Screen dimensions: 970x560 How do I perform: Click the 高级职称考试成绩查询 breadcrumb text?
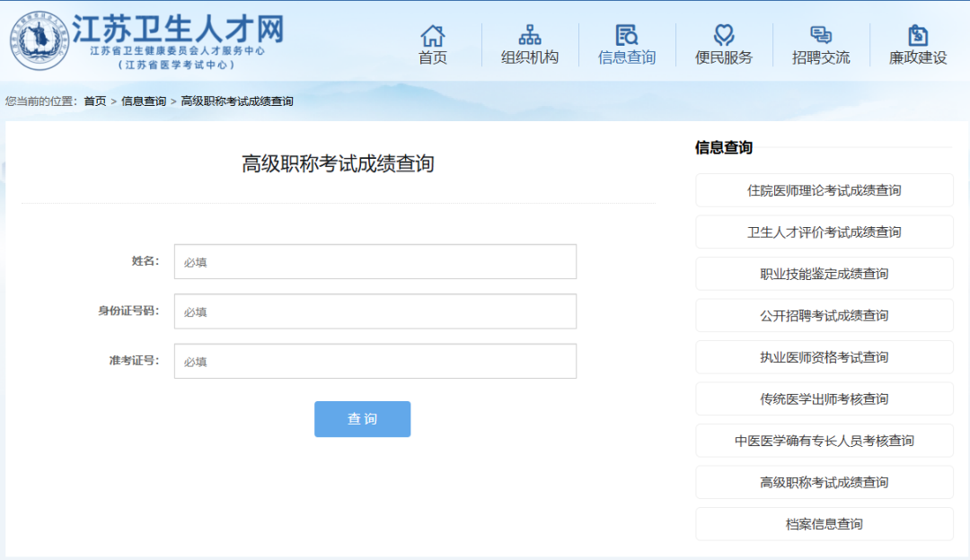point(237,101)
